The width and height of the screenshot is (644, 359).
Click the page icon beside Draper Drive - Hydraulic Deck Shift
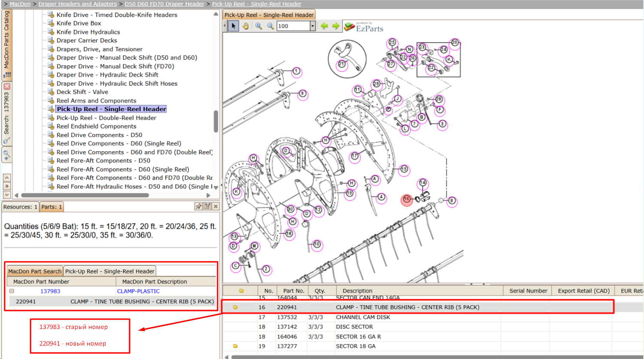coord(51,75)
